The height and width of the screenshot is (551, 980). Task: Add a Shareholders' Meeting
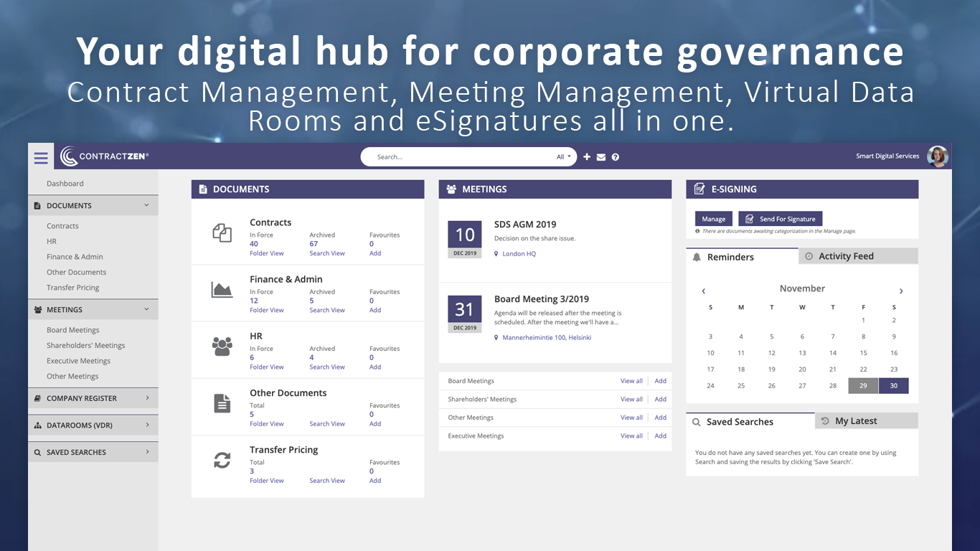(x=661, y=400)
